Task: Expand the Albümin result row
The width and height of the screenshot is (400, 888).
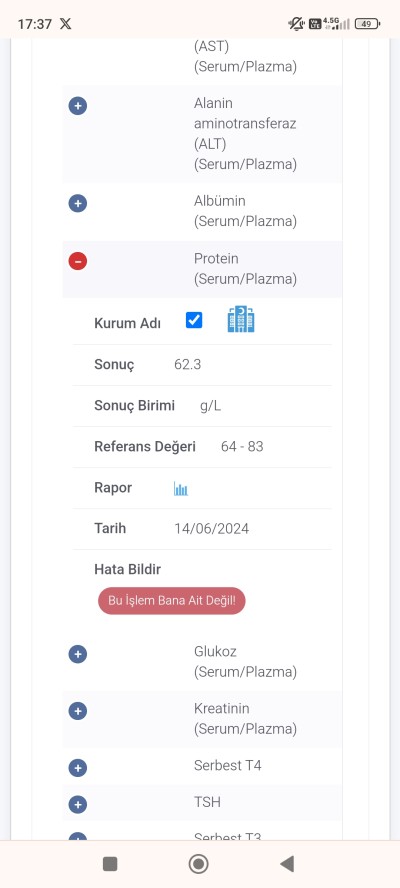Action: (78, 203)
